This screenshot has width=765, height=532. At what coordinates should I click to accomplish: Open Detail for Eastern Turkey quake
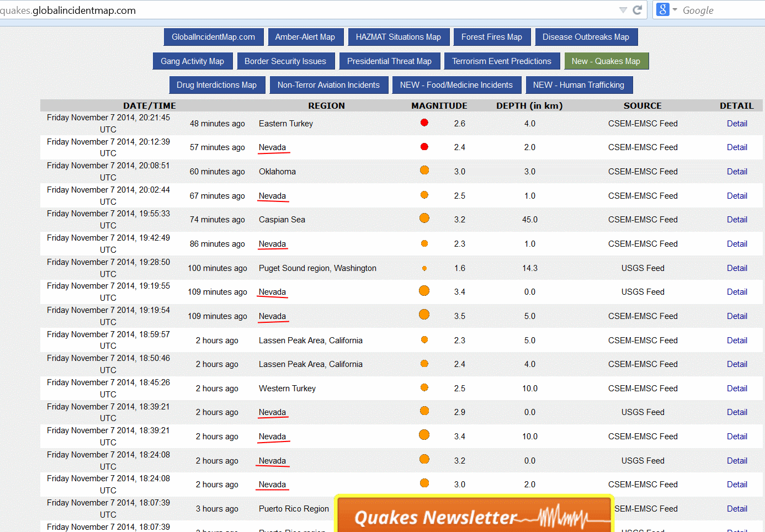click(x=737, y=124)
